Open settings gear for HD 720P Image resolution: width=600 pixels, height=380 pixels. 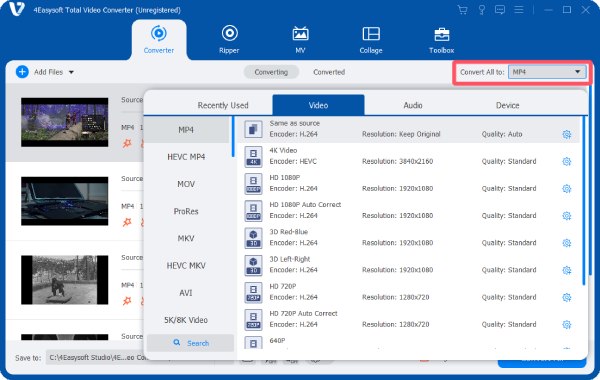pos(567,297)
